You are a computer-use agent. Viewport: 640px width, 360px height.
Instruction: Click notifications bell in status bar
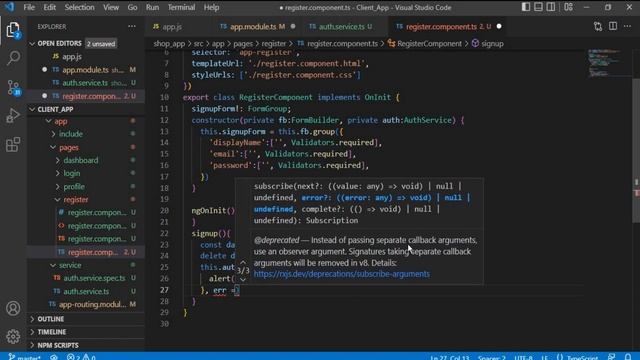628,357
